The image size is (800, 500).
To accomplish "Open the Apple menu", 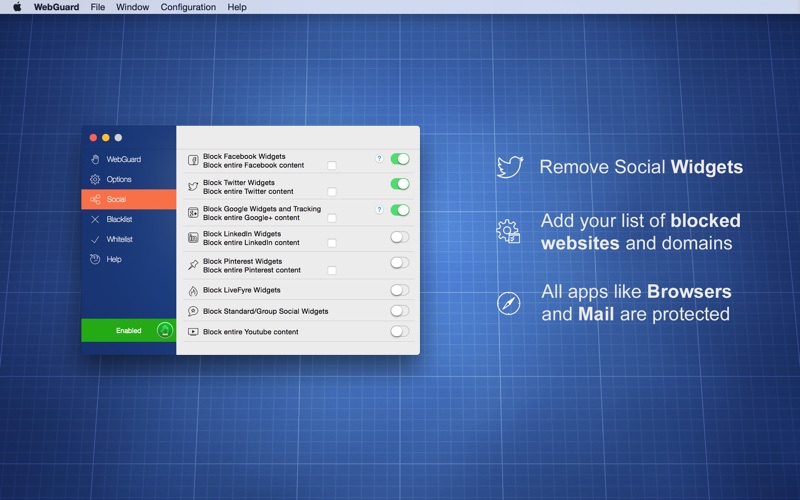I will (x=17, y=7).
